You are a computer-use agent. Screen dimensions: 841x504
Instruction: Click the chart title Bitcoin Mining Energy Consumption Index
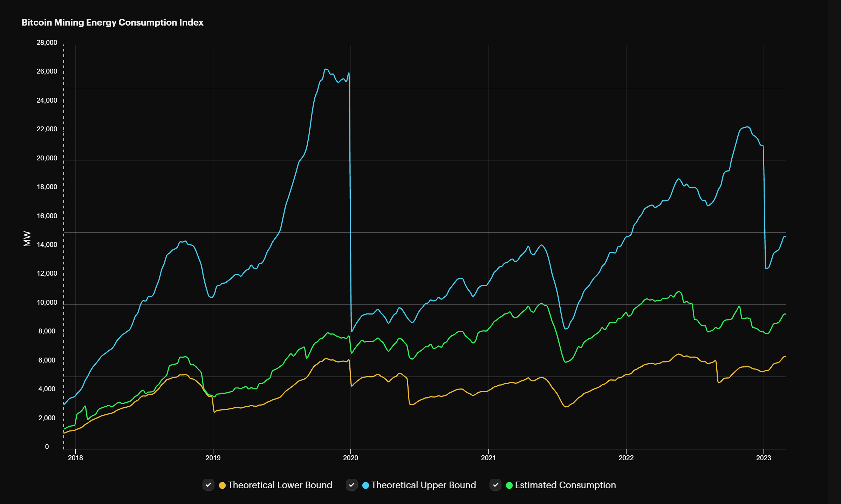(x=112, y=22)
